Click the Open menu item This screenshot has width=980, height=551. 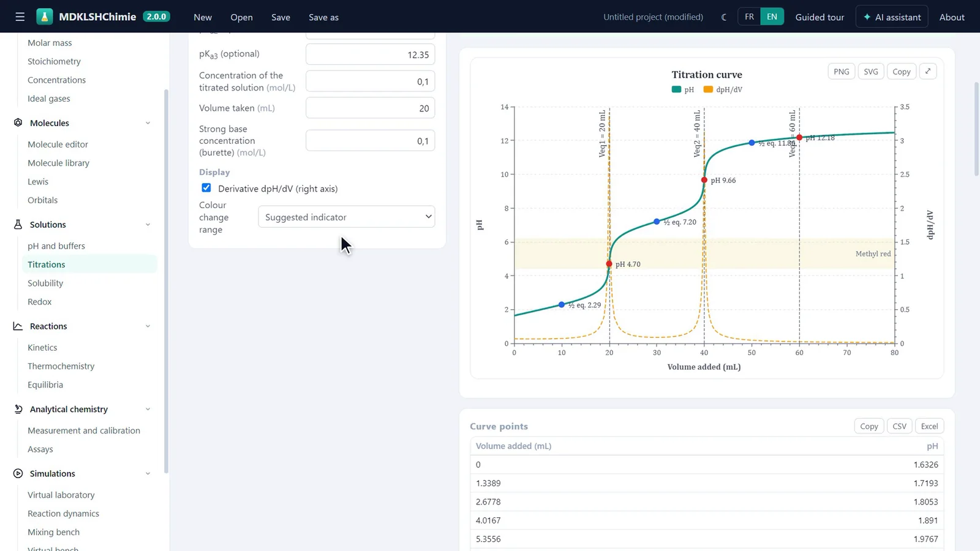pos(241,17)
